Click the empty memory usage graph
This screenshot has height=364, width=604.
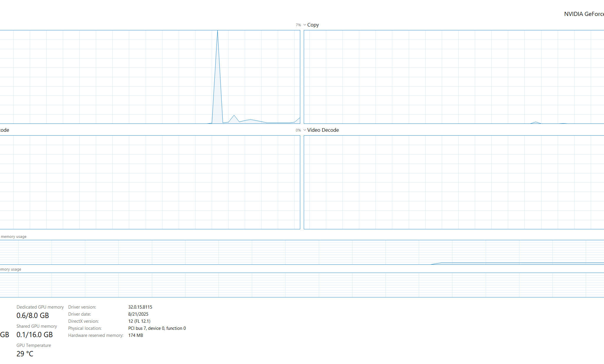pyautogui.click(x=302, y=285)
